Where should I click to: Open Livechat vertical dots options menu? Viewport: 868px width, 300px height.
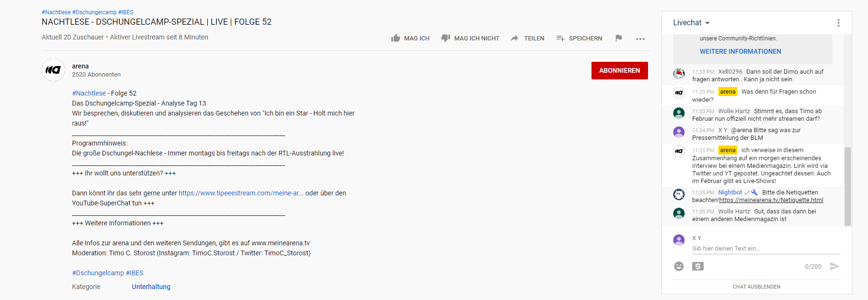tap(838, 23)
